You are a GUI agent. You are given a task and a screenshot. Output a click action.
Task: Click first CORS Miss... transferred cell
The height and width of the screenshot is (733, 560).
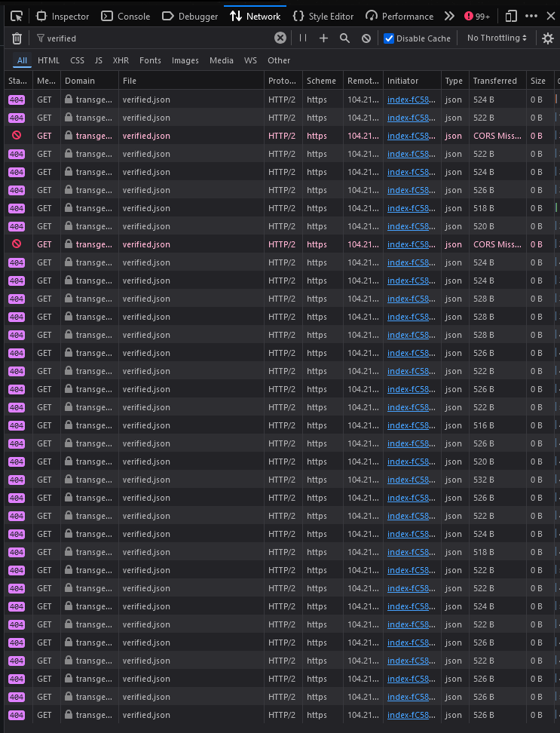tap(497, 136)
